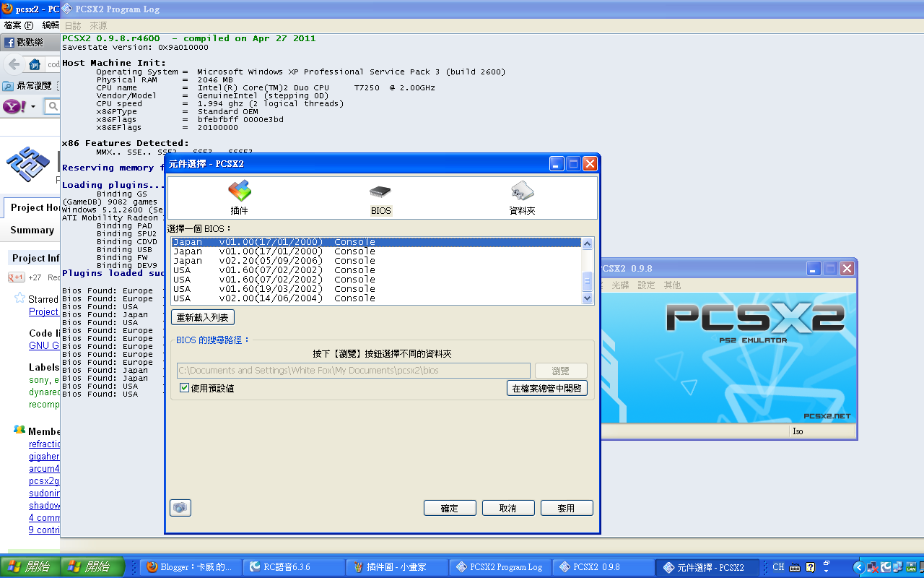Open the Summary sub-tab on webpage
Image resolution: width=924 pixels, height=578 pixels.
coord(32,230)
